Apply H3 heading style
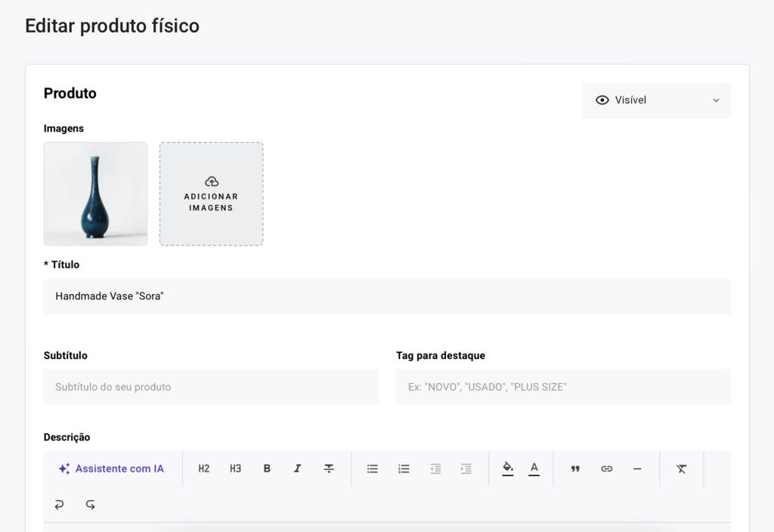The height and width of the screenshot is (532, 774). pyautogui.click(x=235, y=469)
